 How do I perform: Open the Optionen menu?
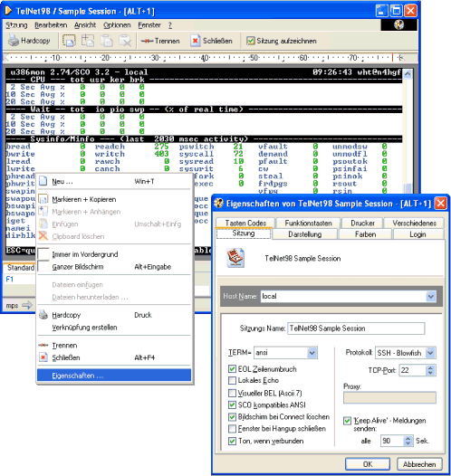coord(117,25)
